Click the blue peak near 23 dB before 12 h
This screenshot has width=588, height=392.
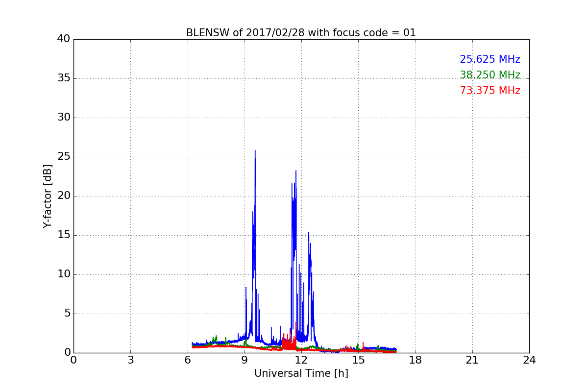(296, 171)
